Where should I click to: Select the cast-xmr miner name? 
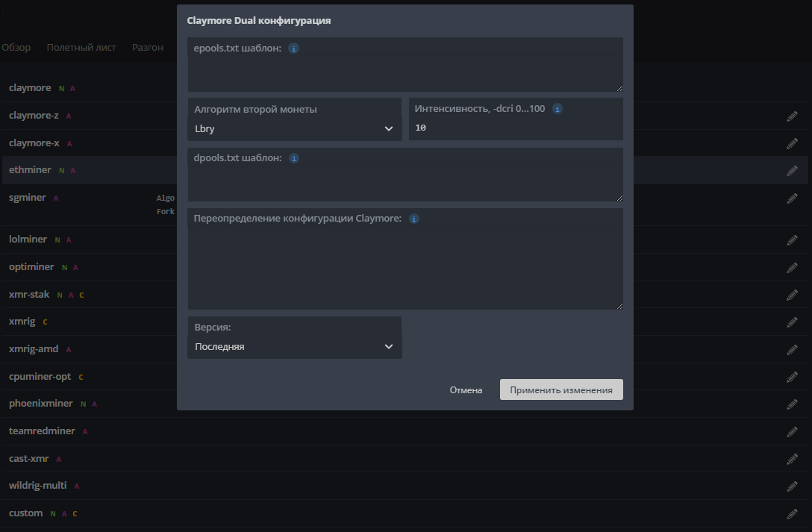coord(29,459)
